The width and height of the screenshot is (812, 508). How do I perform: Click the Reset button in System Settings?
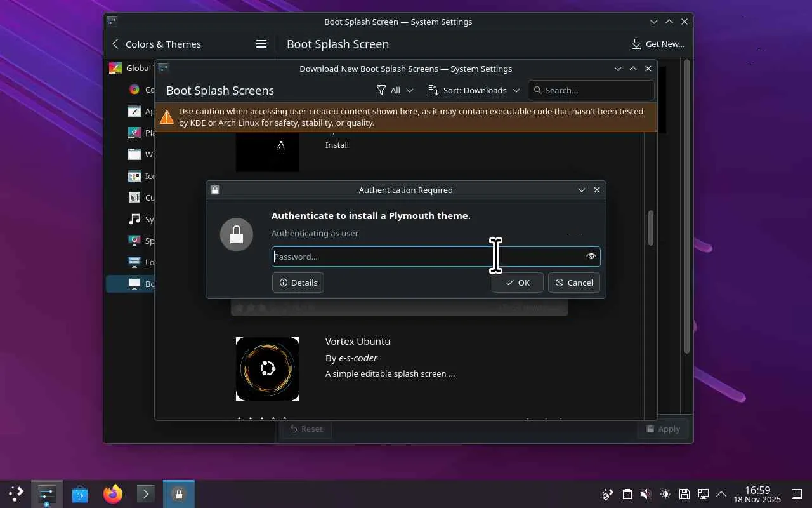306,429
